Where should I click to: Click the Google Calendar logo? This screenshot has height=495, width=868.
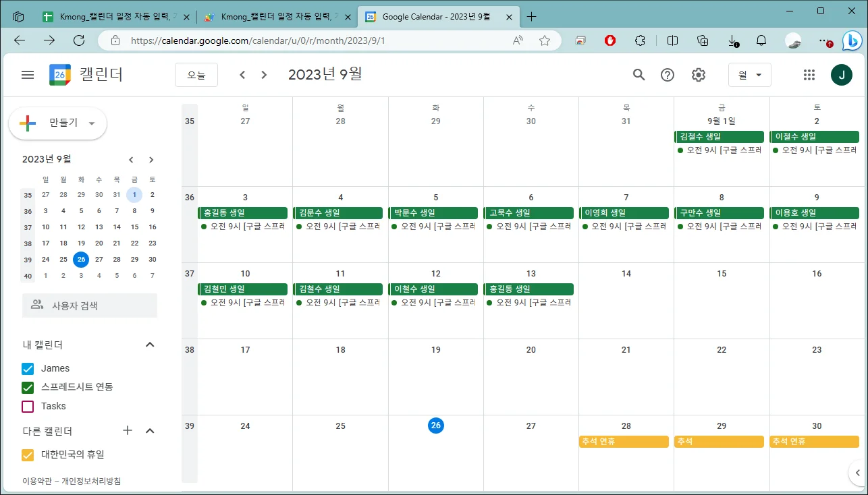[x=60, y=75]
